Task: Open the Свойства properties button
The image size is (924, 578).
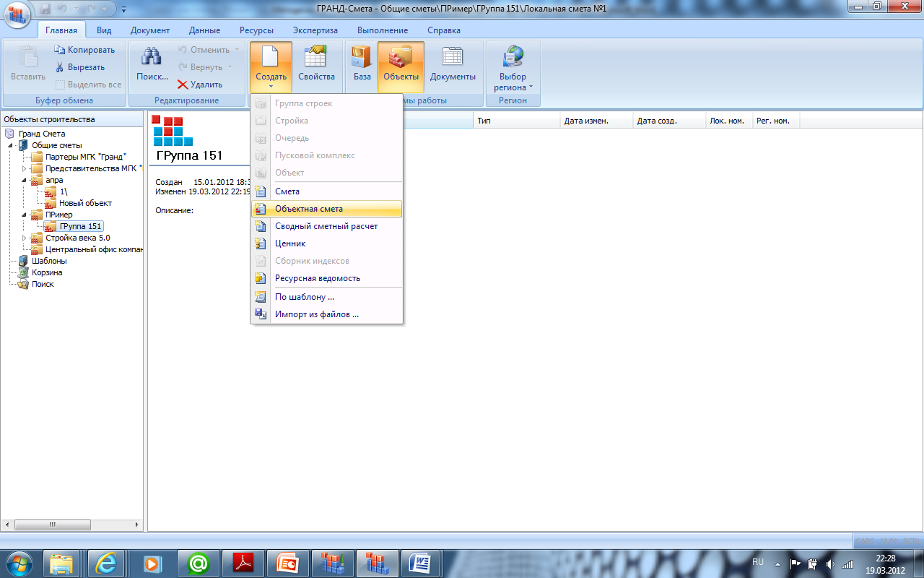Action: pyautogui.click(x=316, y=64)
